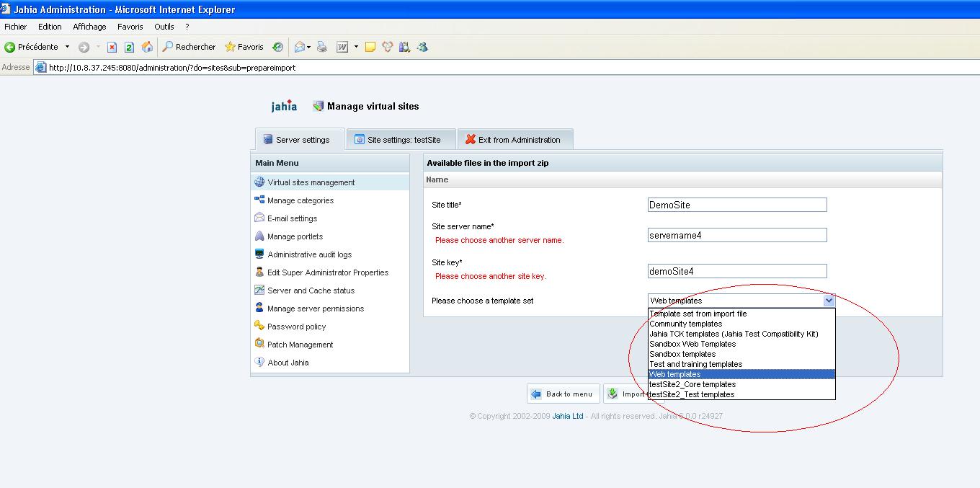
Task: Open Rechercher search in toolbar
Action: pos(190,47)
